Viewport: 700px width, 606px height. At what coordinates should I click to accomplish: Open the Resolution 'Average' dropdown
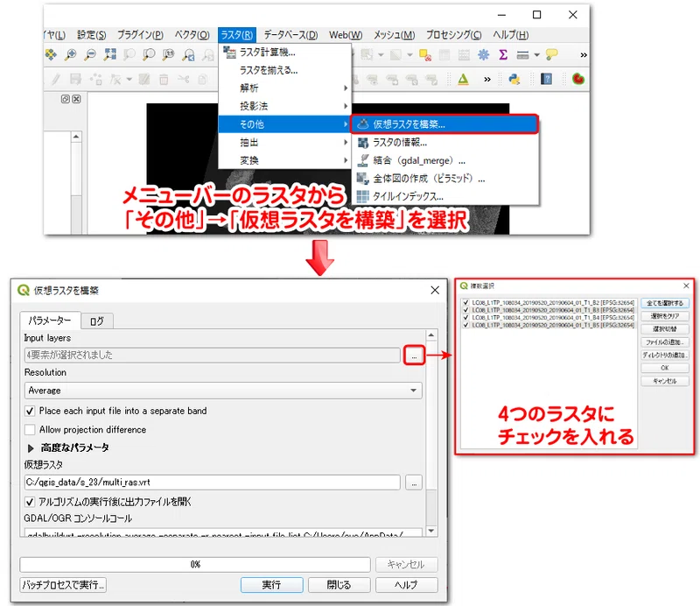pos(223,391)
